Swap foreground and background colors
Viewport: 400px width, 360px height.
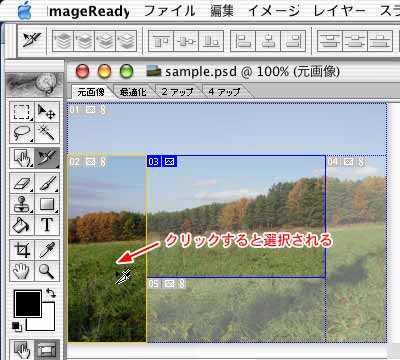point(51,293)
